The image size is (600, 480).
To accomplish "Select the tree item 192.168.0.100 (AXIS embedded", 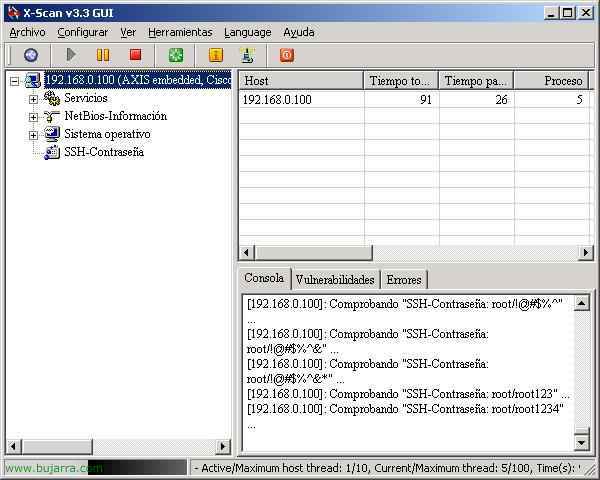I will point(138,80).
